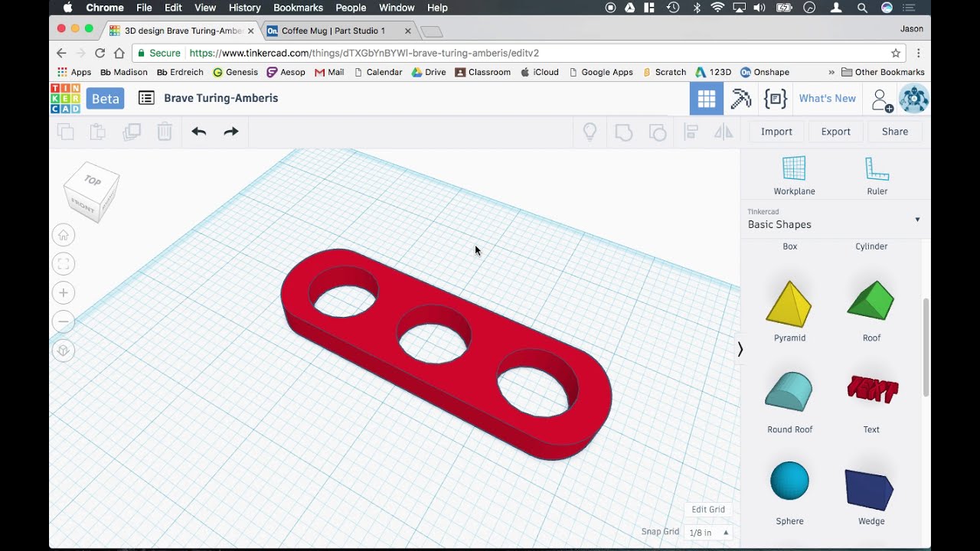
Task: Zoom out with the minus button
Action: pos(64,321)
